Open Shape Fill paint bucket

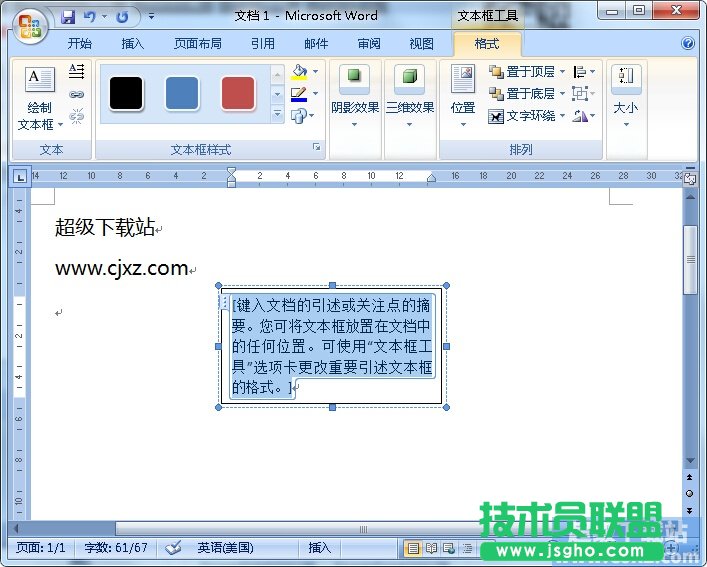tap(299, 72)
